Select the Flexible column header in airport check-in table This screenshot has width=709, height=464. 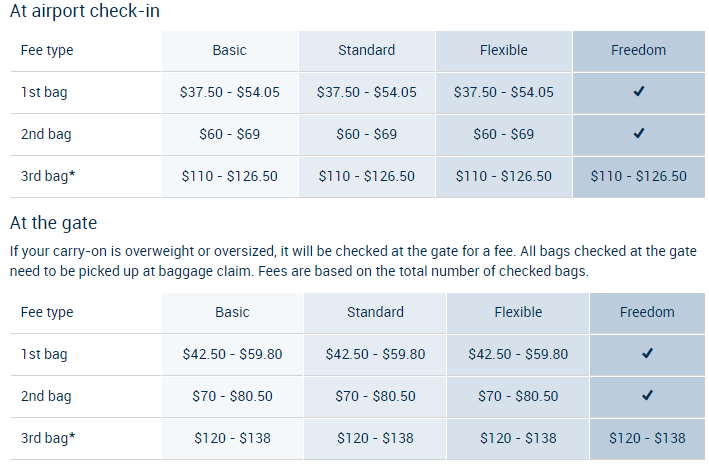503,50
